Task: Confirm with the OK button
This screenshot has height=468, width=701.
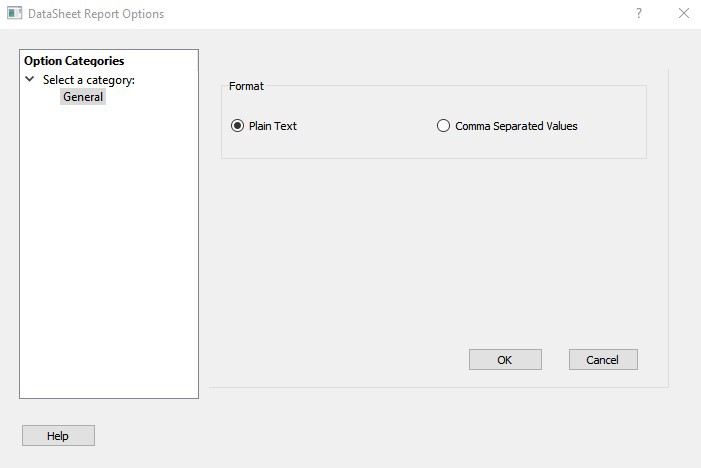Action: point(505,360)
